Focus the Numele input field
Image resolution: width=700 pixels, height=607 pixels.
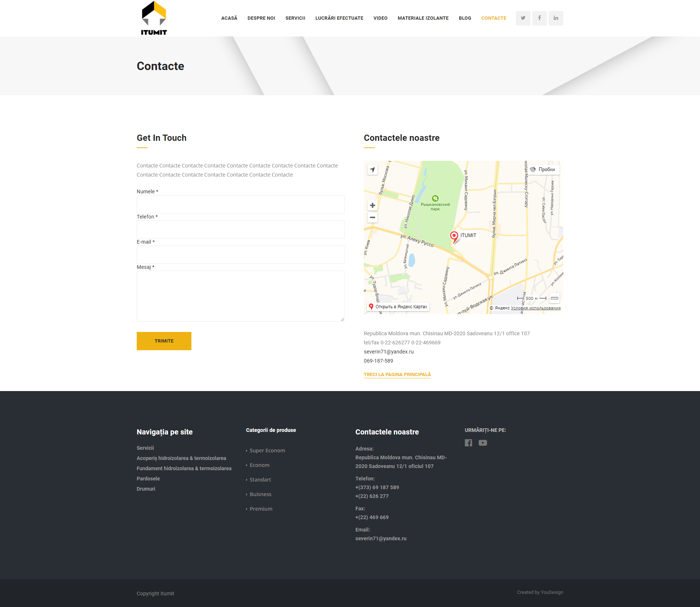click(240, 204)
